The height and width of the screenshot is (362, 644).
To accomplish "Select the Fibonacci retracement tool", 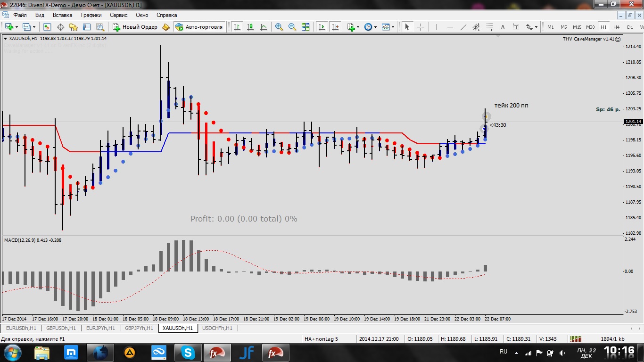I will click(489, 27).
